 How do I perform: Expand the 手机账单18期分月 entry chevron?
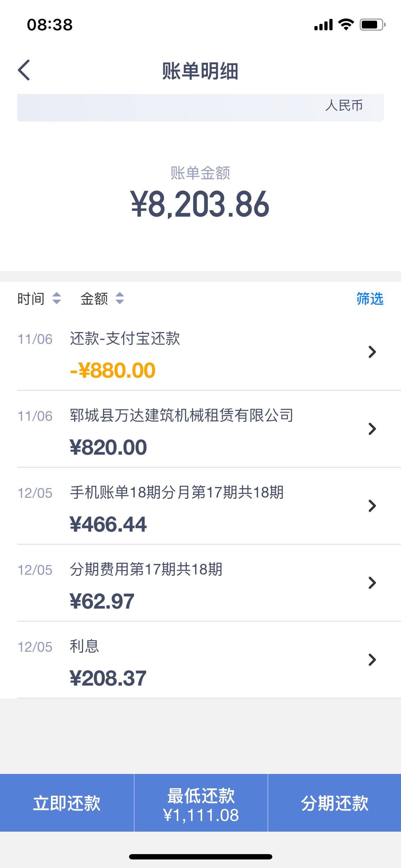click(x=372, y=506)
